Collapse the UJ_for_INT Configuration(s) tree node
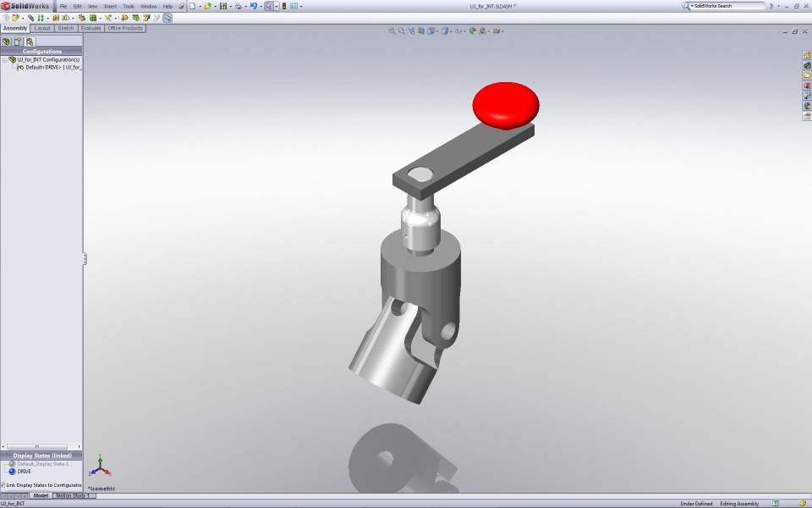 coord(4,59)
